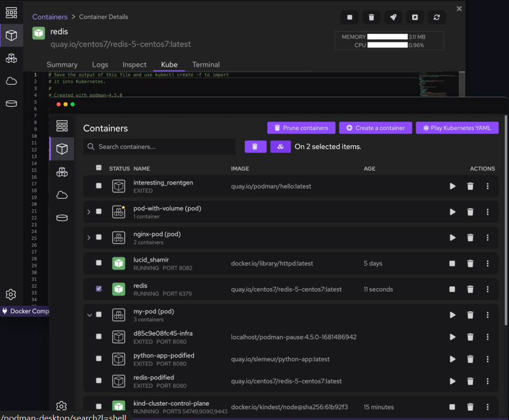Delete the redis-podified container
The width and height of the screenshot is (509, 420).
[x=470, y=381]
